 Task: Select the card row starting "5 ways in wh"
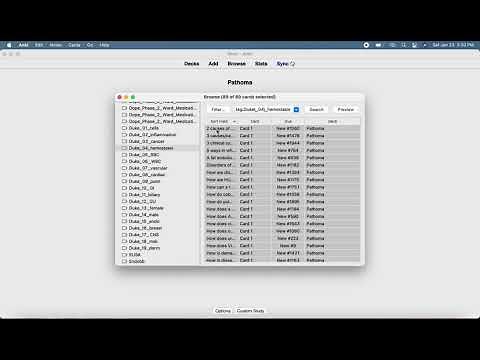click(283, 150)
